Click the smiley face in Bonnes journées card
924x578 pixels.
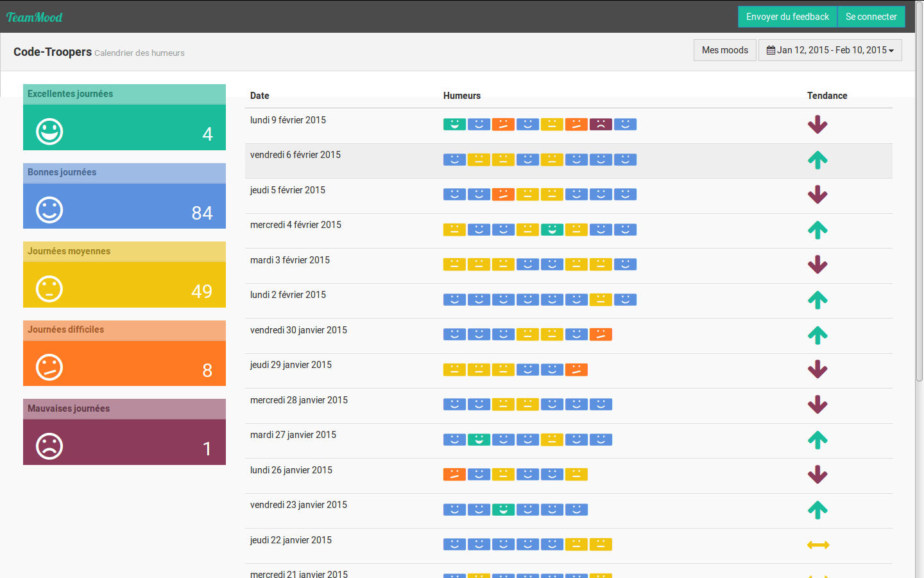[49, 210]
